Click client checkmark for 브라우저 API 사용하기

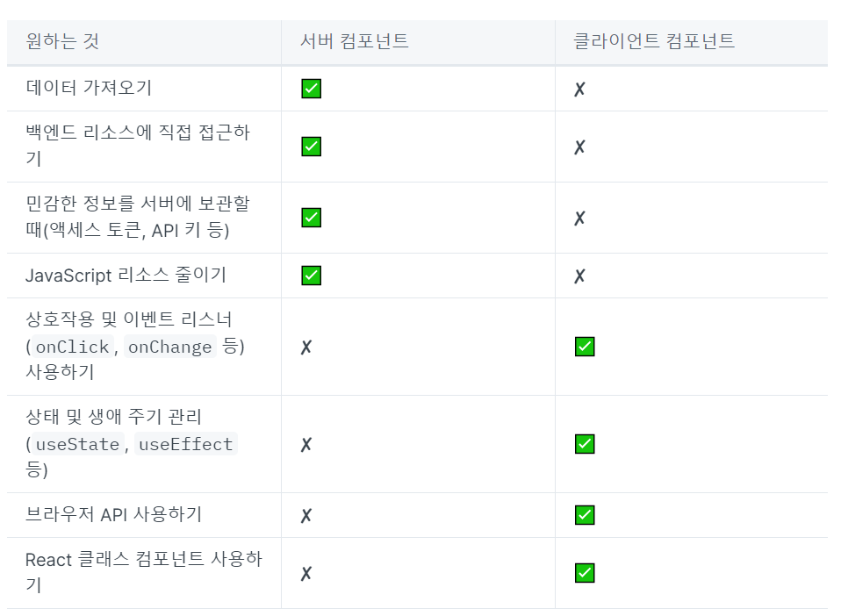tap(585, 515)
